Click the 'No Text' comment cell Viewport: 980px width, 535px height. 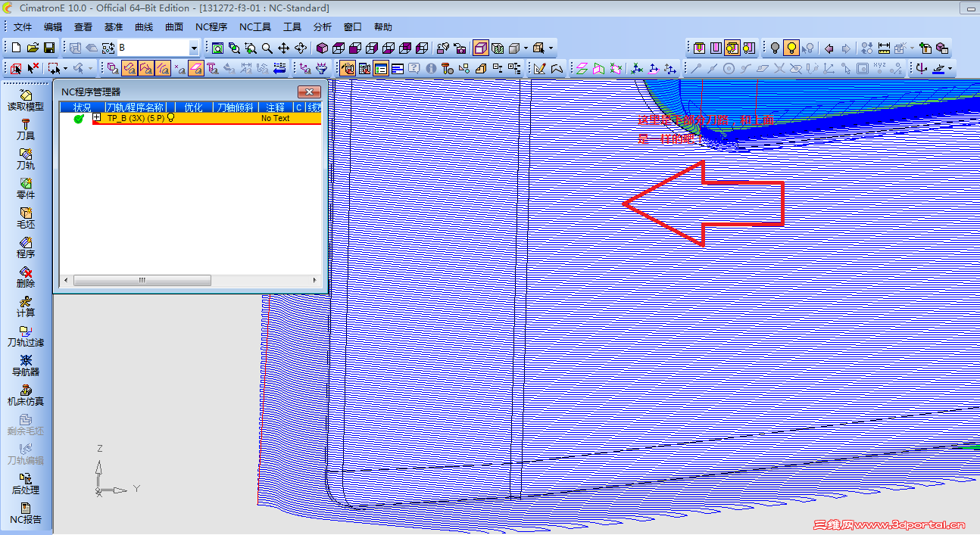pos(276,118)
